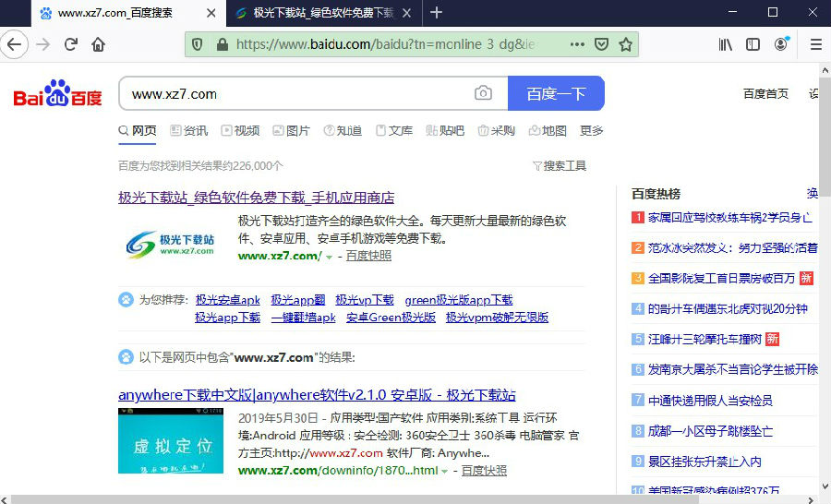Open hot topic 家属回应驾校教练车祸
This screenshot has height=504, width=831.
[x=729, y=218]
